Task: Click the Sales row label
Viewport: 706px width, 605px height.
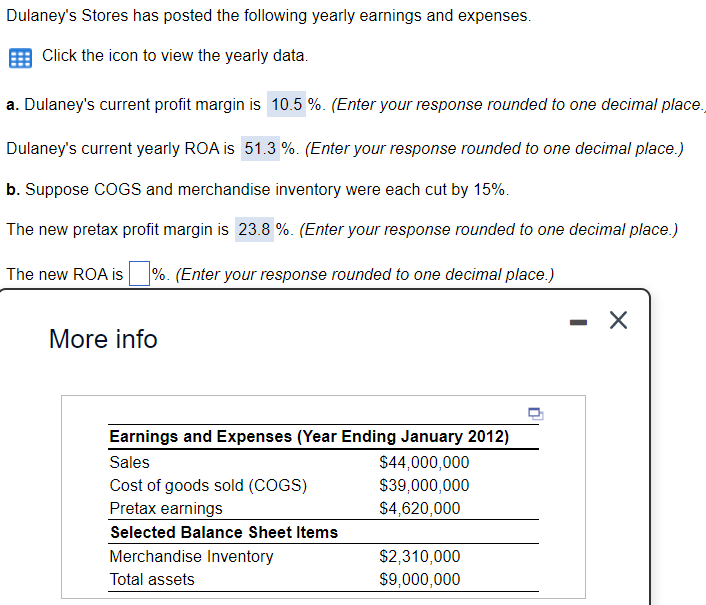Action: (x=130, y=462)
